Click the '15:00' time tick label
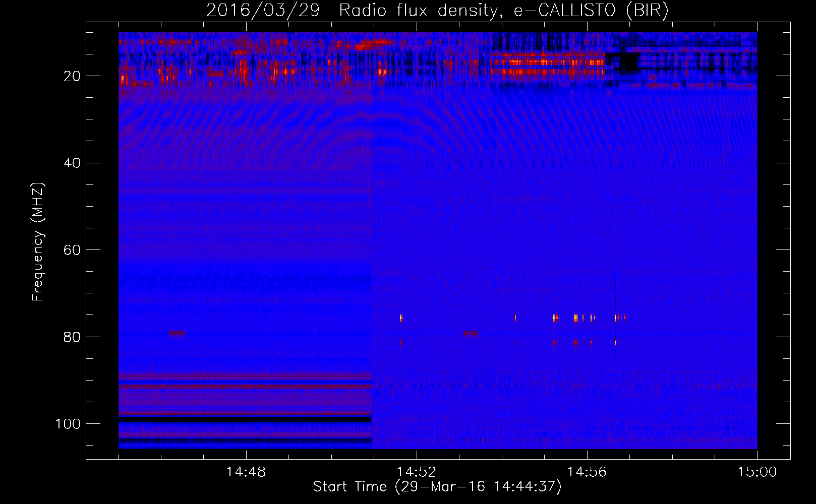This screenshot has width=816, height=504. click(757, 472)
